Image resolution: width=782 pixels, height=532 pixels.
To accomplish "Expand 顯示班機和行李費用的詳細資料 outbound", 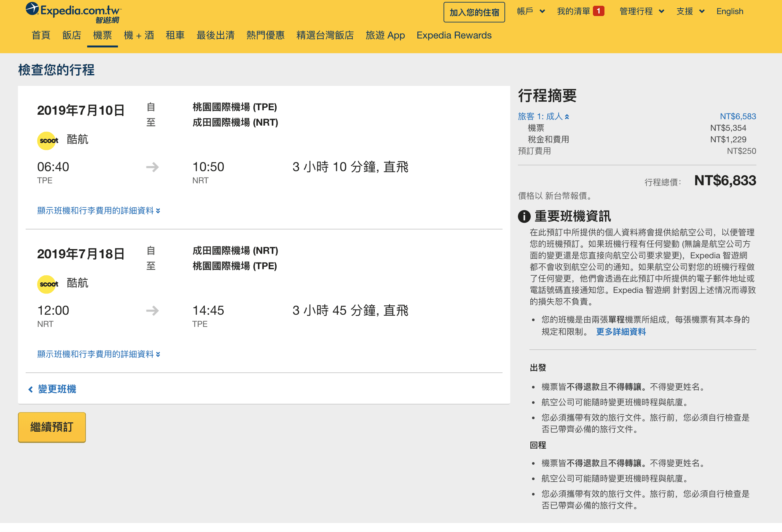I will (x=99, y=210).
